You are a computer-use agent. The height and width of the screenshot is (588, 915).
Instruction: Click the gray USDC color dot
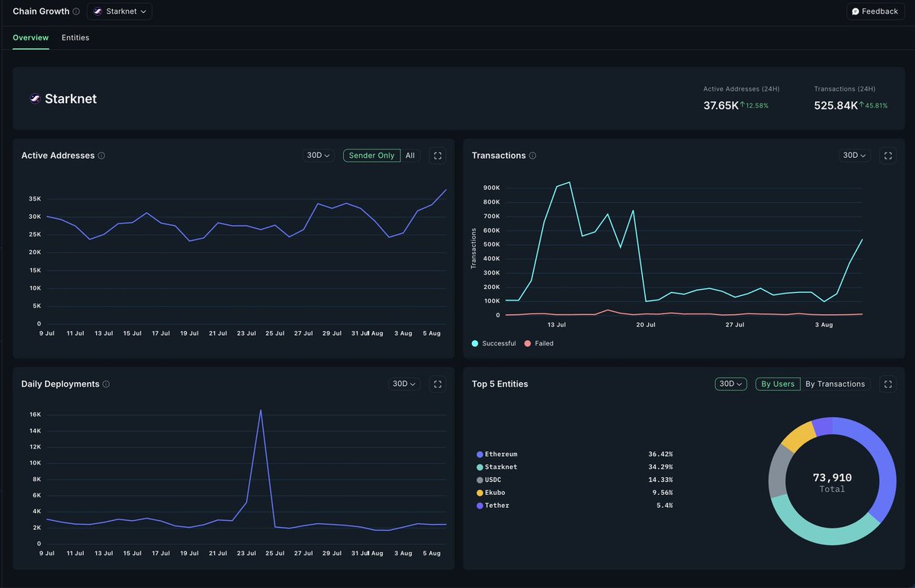[x=480, y=480]
